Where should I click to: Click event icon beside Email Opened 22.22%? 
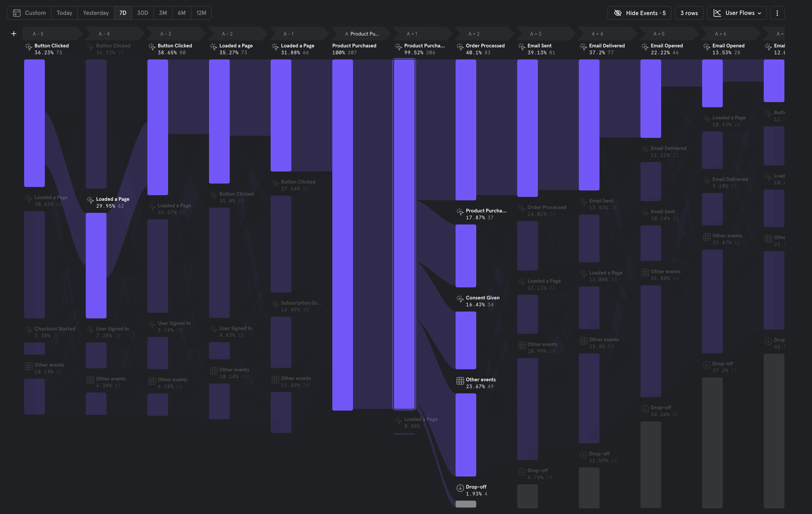pyautogui.click(x=645, y=47)
